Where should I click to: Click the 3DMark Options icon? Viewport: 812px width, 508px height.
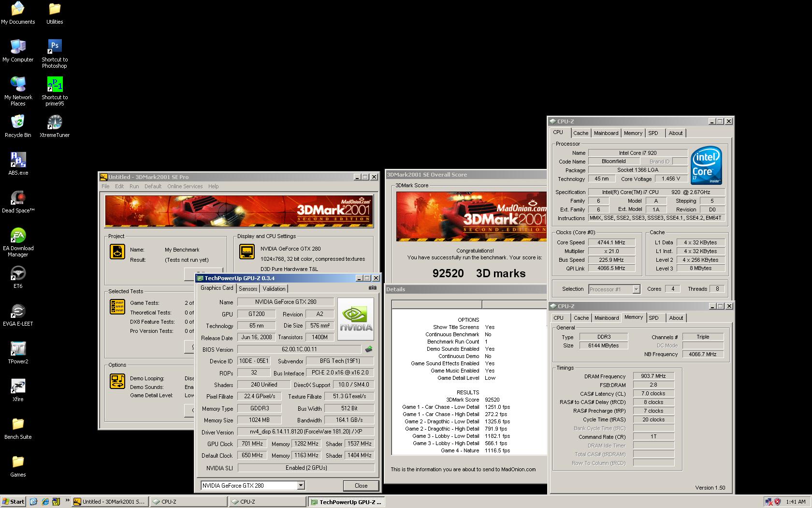[117, 381]
